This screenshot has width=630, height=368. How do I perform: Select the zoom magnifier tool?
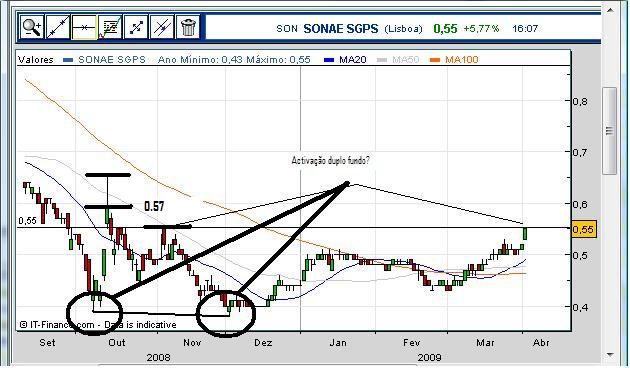coord(32,27)
